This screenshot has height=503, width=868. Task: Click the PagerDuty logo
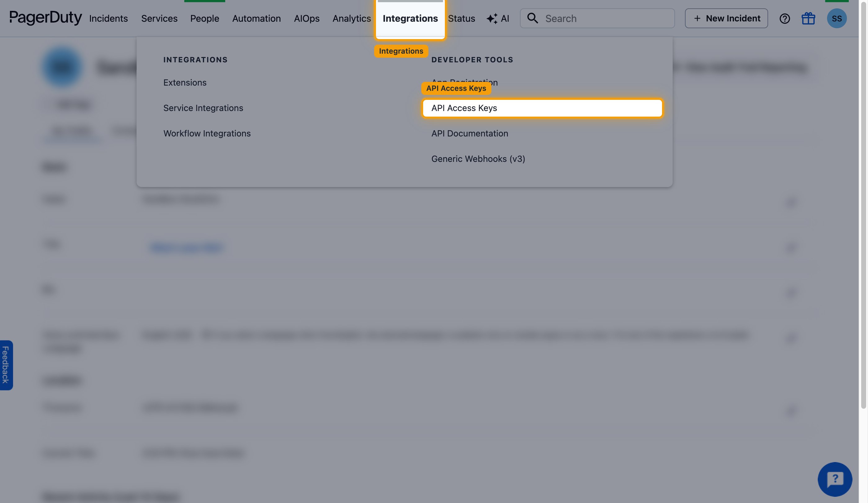point(46,18)
